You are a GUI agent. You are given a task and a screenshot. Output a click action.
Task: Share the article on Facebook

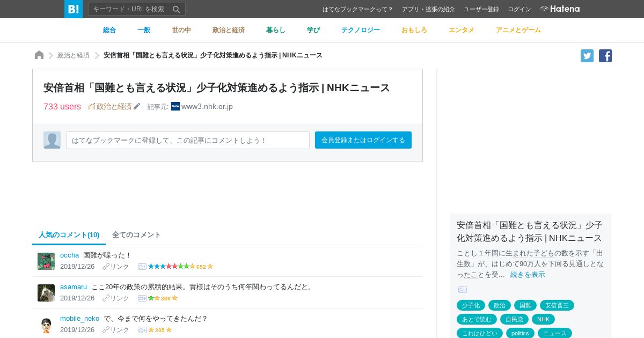click(x=605, y=56)
